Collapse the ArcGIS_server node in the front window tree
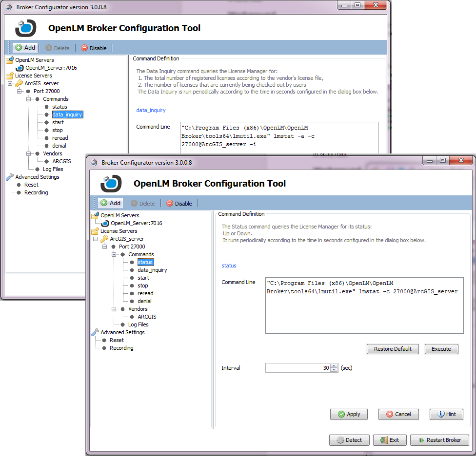 [x=95, y=239]
